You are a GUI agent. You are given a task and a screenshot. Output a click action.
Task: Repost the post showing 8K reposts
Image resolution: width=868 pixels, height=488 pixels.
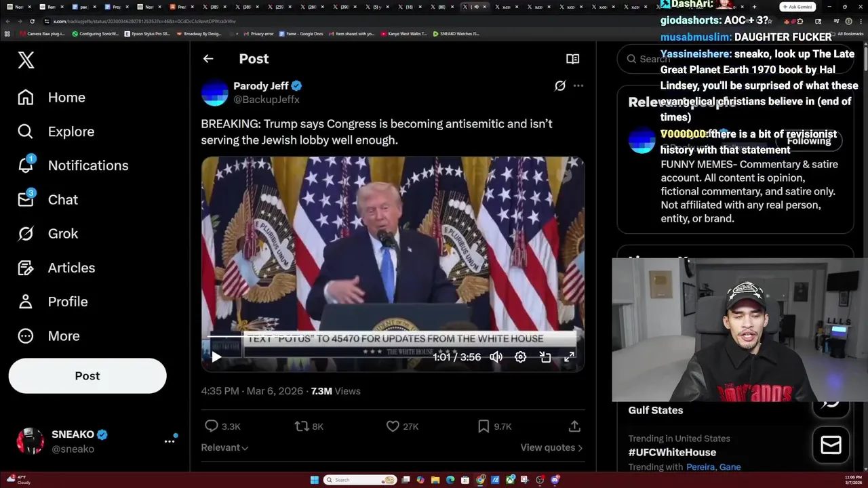coord(309,426)
